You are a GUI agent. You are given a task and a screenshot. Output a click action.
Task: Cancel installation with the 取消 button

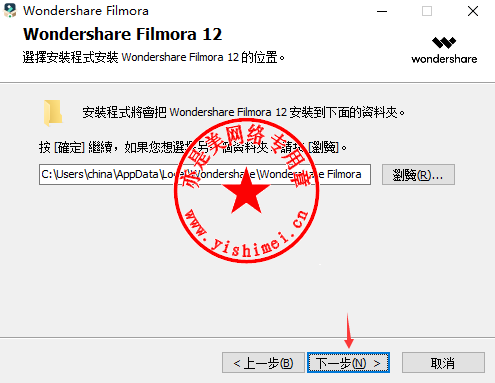pos(443,363)
